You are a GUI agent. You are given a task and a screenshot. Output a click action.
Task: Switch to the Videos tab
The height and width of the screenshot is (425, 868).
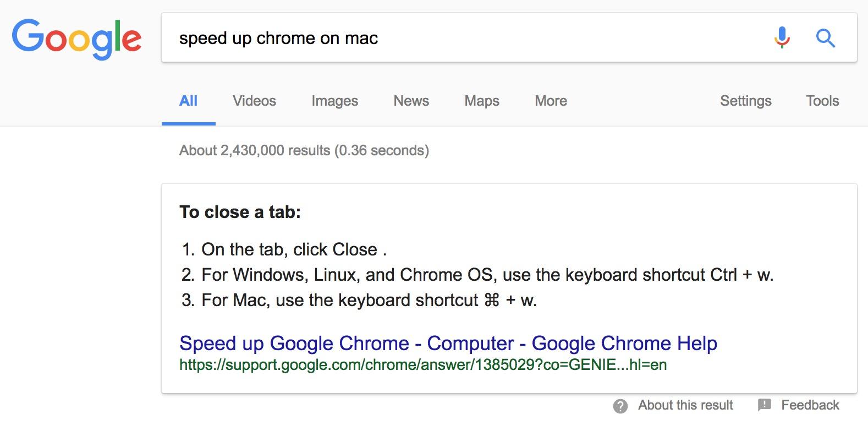[254, 101]
